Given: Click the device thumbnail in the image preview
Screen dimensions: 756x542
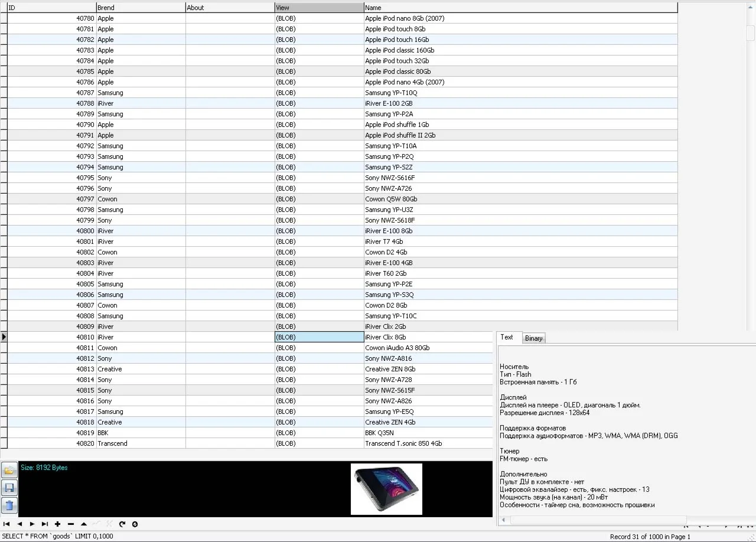Looking at the screenshot, I should pos(387,489).
